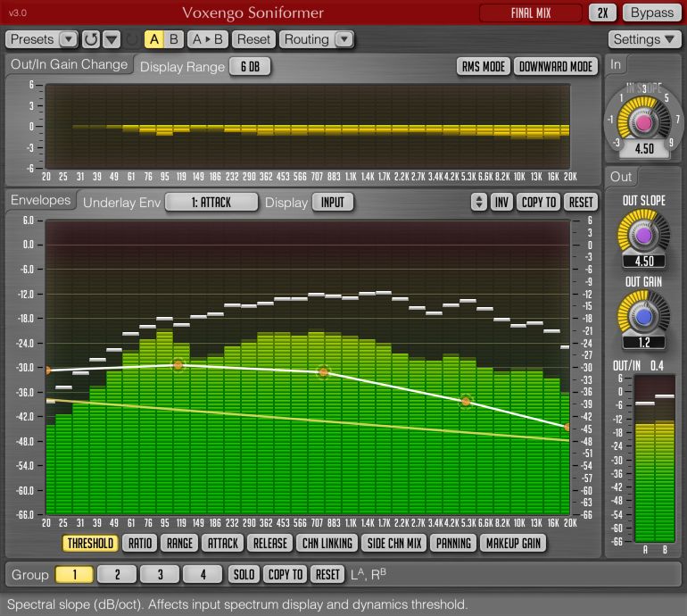Click the 6 dB Display Range selector
This screenshot has width=687, height=616.
click(x=250, y=67)
